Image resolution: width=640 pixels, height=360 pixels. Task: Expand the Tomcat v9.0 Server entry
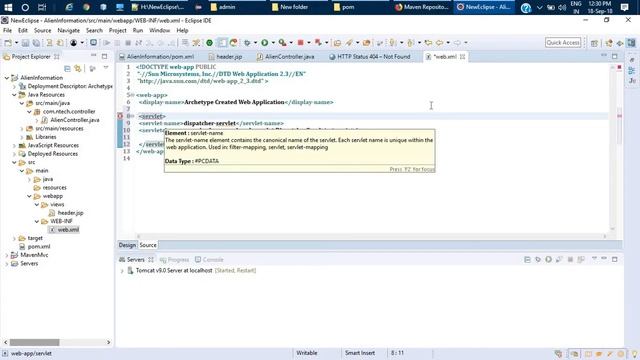tap(122, 271)
